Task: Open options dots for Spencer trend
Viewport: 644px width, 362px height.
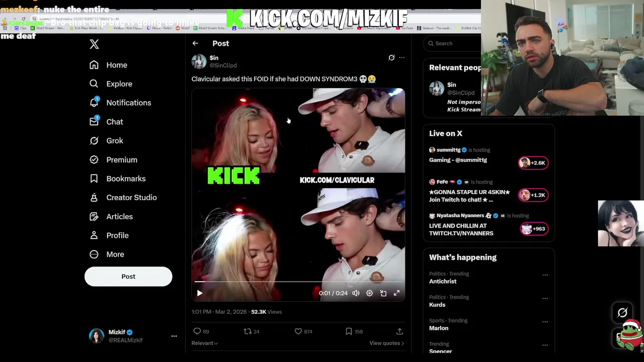Action: [545, 345]
